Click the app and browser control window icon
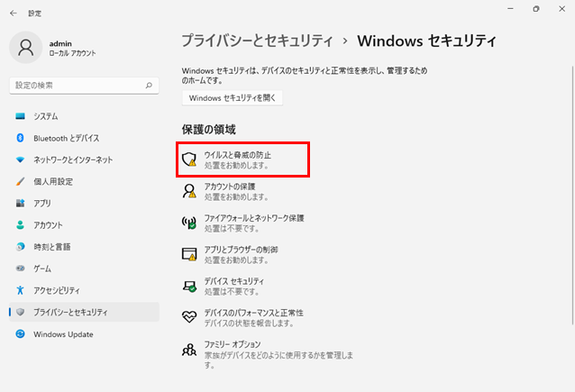 pyautogui.click(x=189, y=254)
